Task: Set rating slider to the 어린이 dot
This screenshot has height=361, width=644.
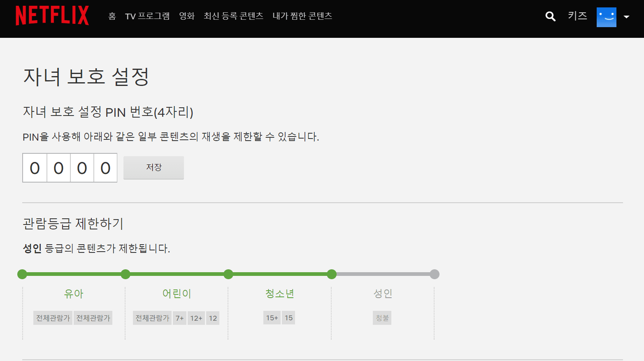Action: coord(126,274)
